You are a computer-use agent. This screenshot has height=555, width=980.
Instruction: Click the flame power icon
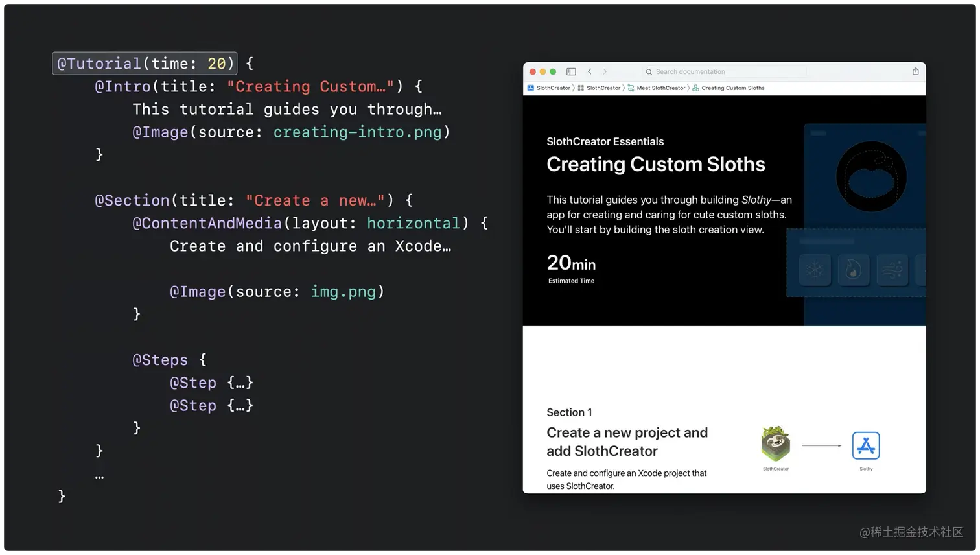853,269
